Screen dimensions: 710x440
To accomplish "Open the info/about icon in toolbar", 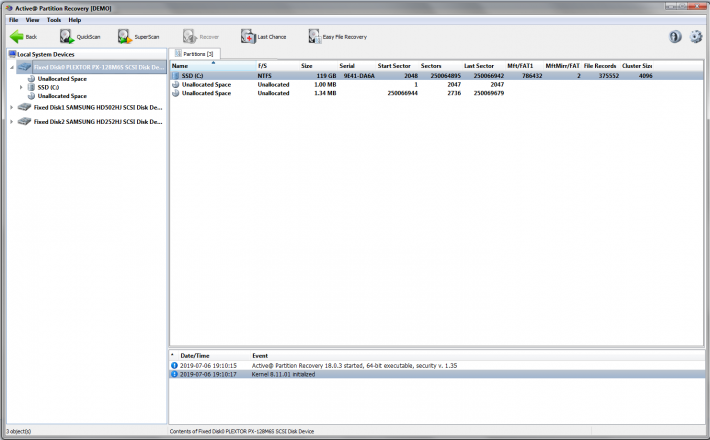I will (675, 37).
